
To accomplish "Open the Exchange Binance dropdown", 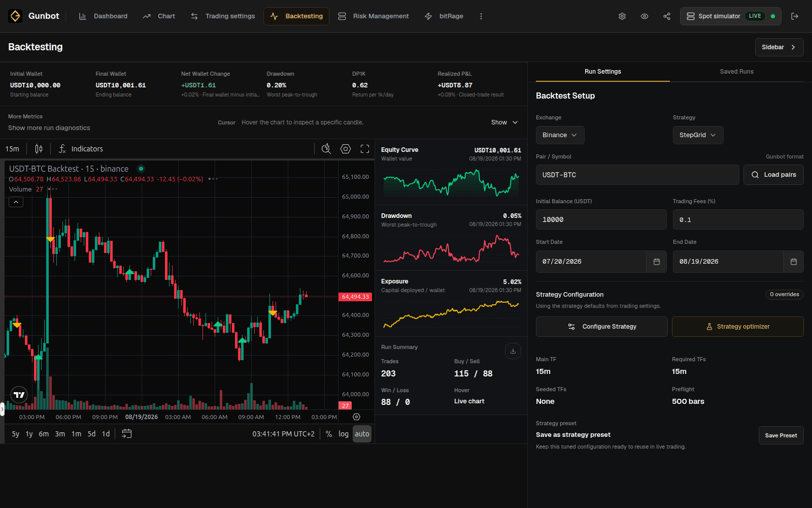I will point(560,135).
